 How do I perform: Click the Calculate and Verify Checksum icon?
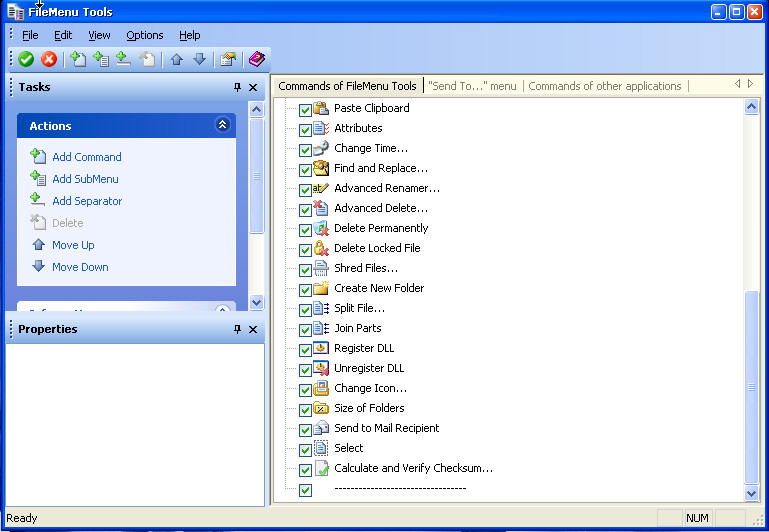click(321, 468)
